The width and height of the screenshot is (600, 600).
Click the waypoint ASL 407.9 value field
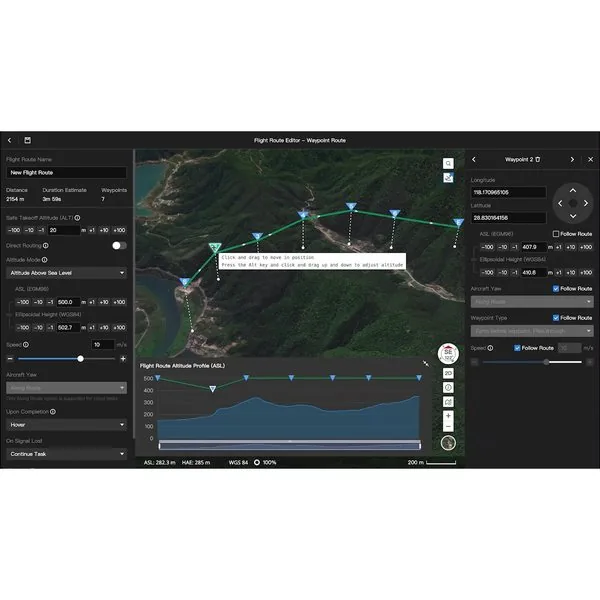click(x=534, y=247)
